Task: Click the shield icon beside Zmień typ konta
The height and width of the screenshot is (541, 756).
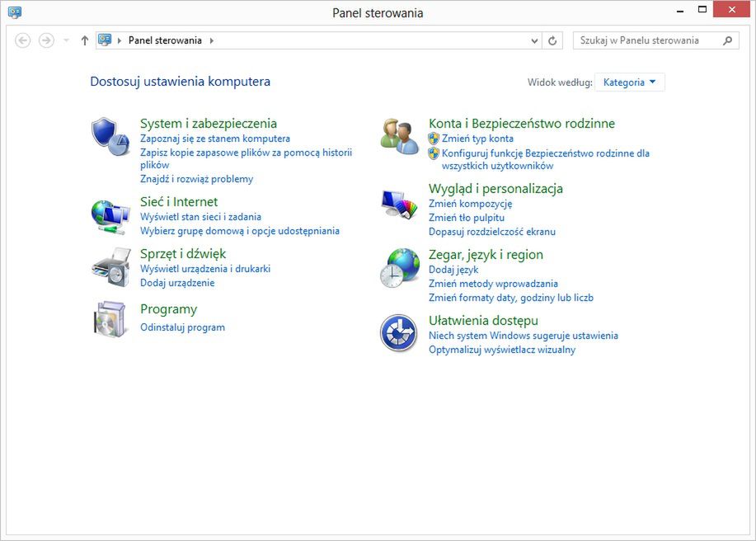Action: pyautogui.click(x=434, y=139)
